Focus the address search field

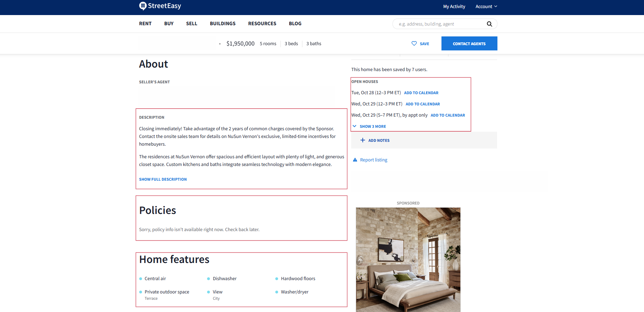pos(441,24)
